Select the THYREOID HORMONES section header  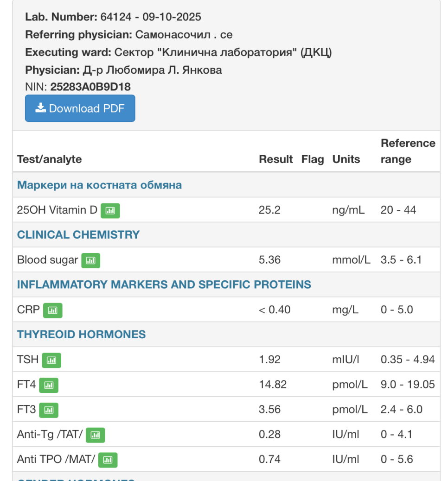[x=81, y=335]
